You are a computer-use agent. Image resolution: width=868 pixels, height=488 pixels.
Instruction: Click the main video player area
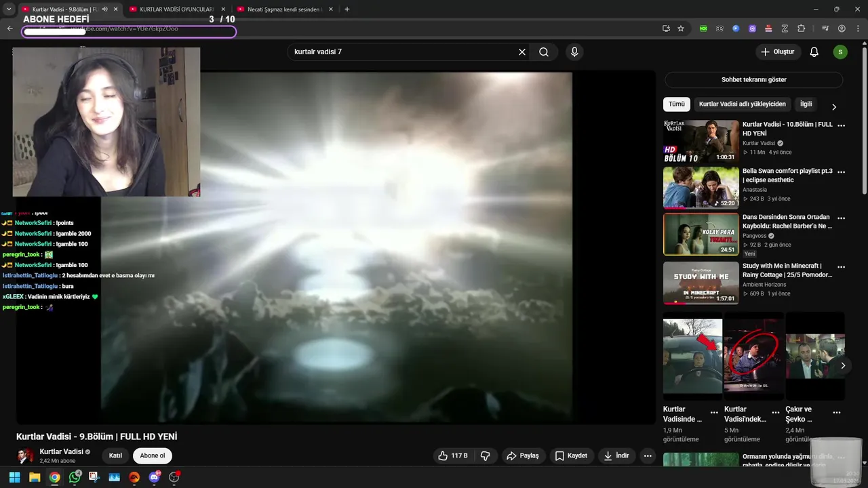336,247
